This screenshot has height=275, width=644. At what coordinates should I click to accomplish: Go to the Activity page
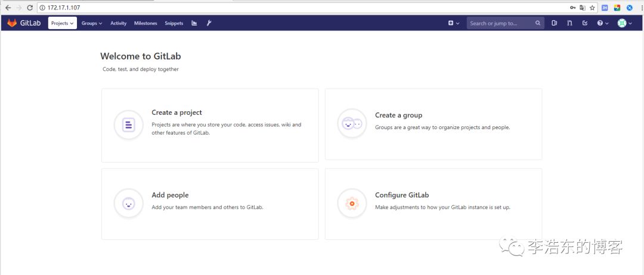[x=118, y=23]
